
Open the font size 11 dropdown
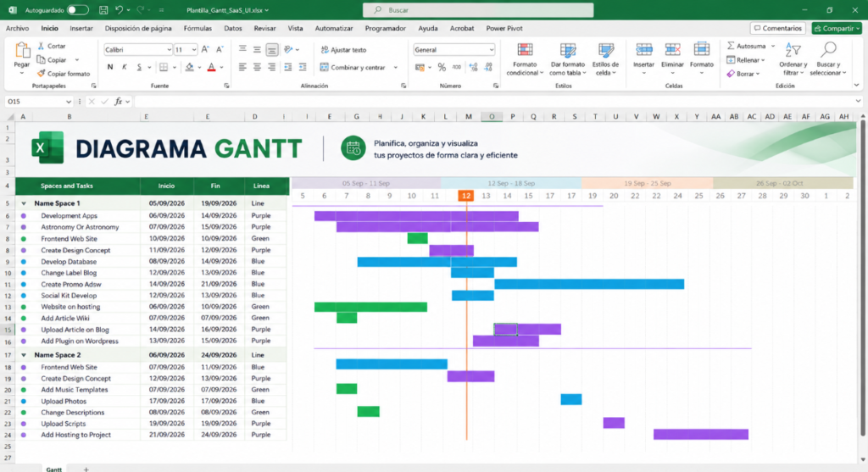coord(194,50)
